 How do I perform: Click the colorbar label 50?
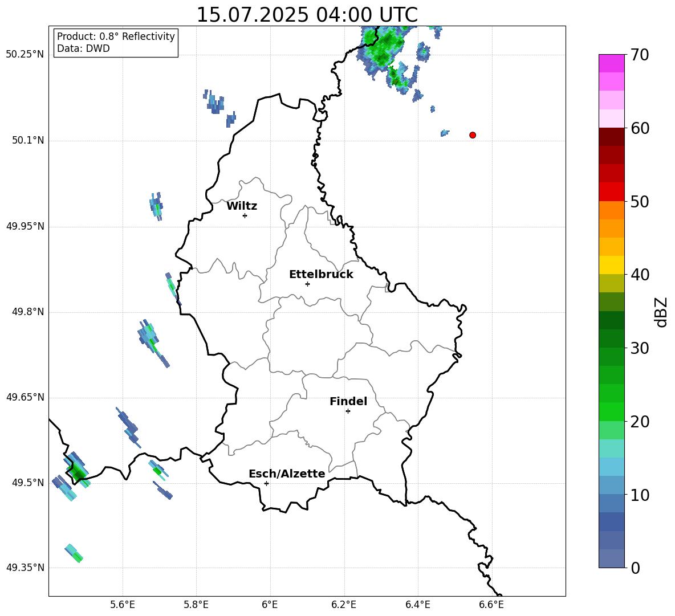640,202
